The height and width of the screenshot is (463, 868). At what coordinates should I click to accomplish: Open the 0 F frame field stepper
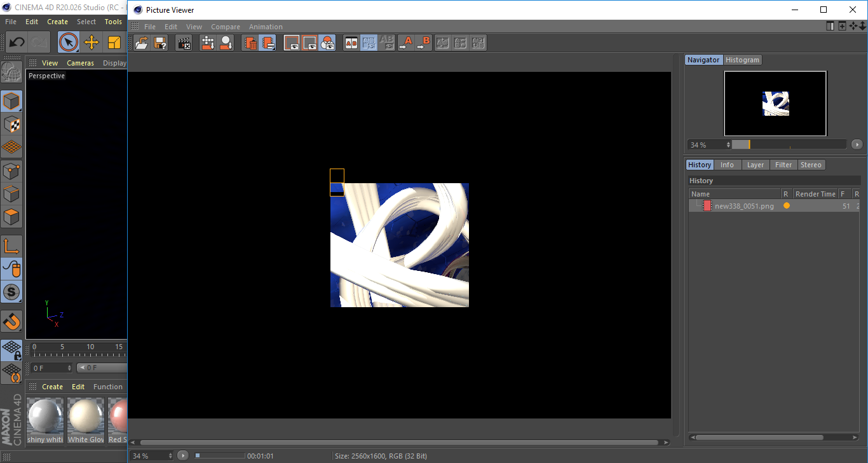pos(69,368)
